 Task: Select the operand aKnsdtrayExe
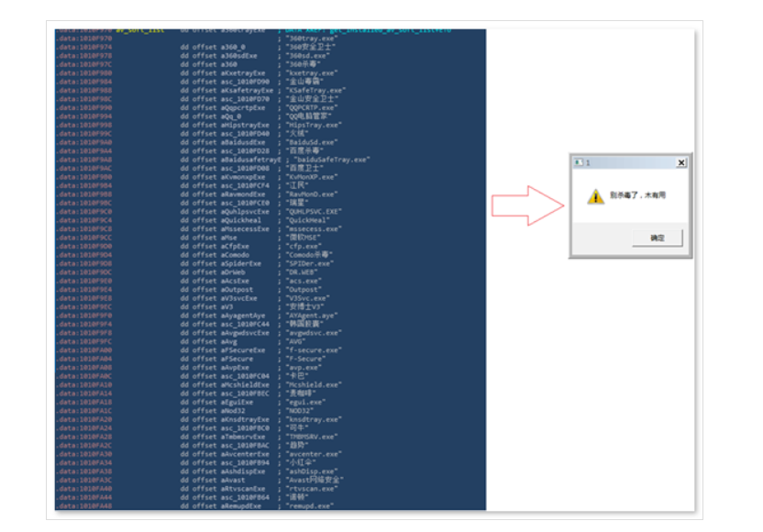click(245, 419)
